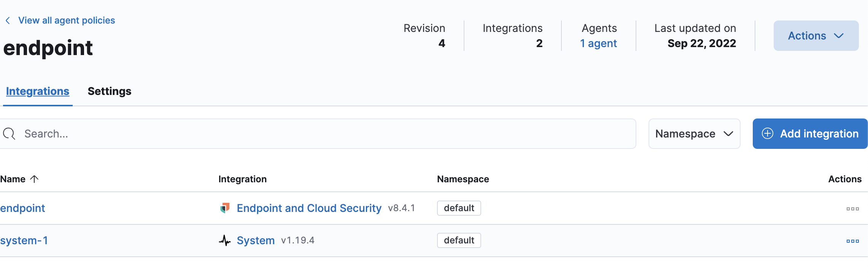Expand the Namespace filter dropdown
The width and height of the screenshot is (868, 278).
tap(694, 134)
